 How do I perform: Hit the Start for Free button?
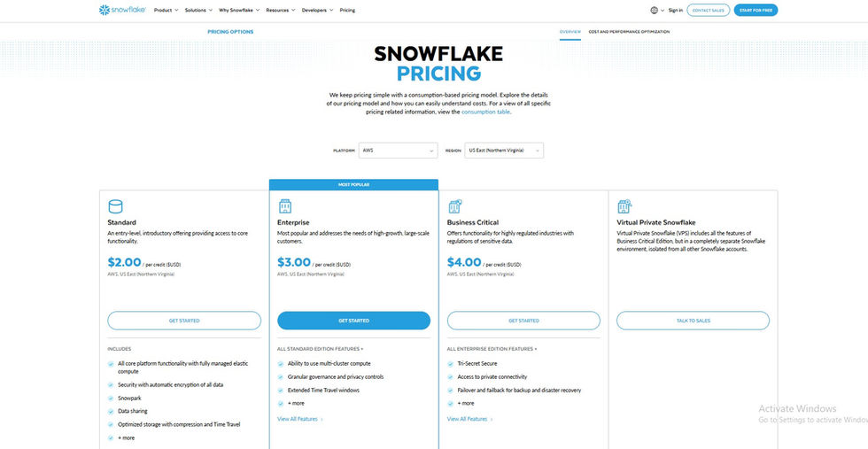756,10
